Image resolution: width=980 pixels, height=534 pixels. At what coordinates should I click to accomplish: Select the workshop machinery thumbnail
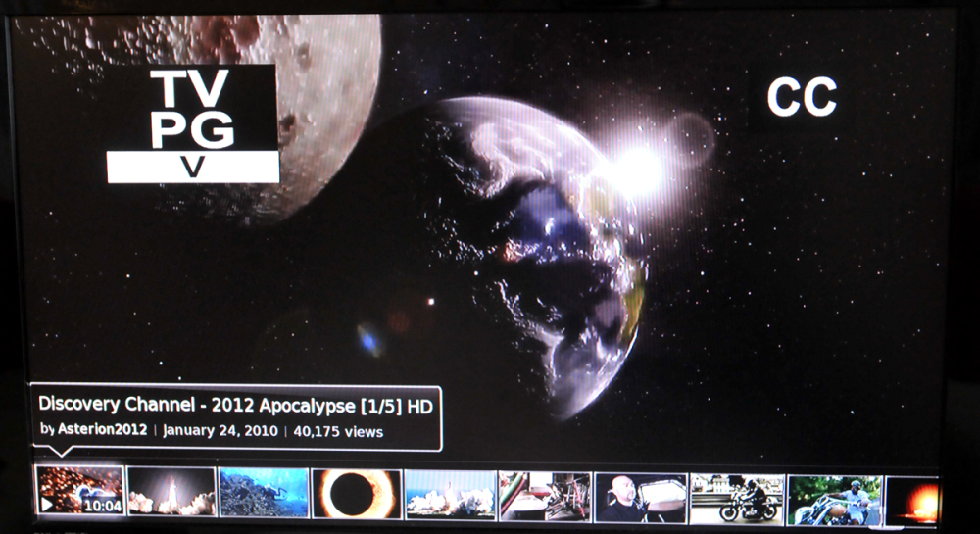[545, 497]
